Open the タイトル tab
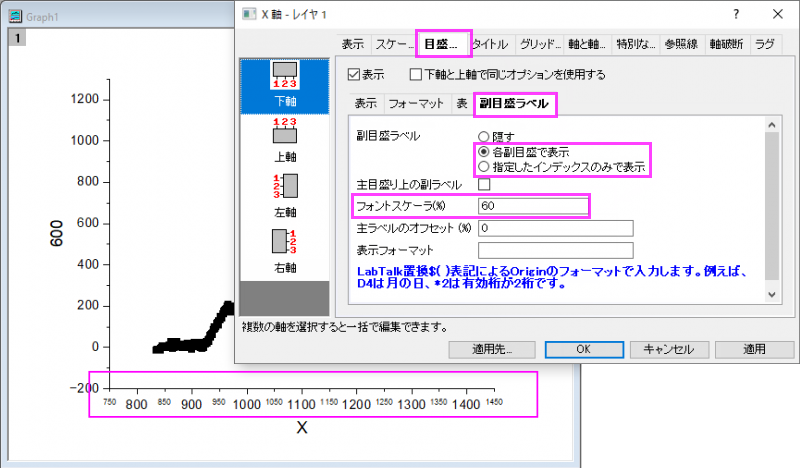800x468 pixels. (491, 44)
